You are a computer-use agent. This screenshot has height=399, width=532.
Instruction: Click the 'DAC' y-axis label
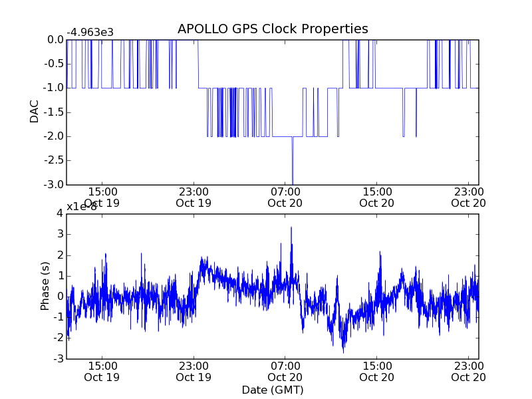tap(35, 112)
